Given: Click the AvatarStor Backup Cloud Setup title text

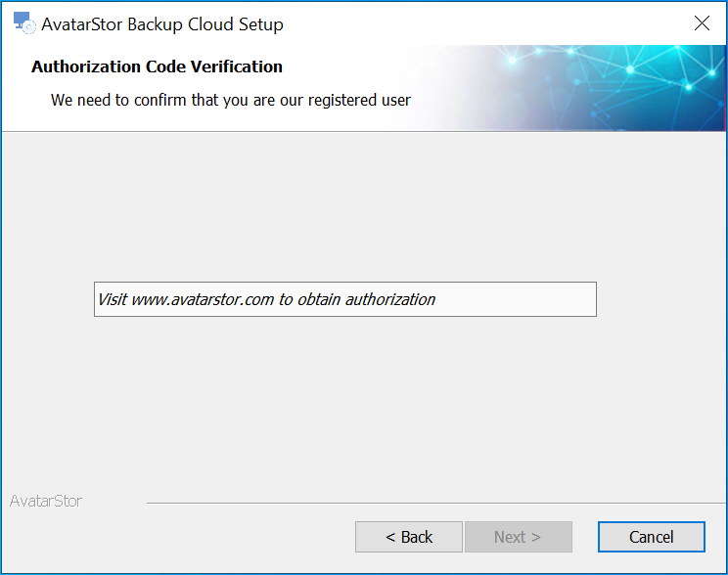Looking at the screenshot, I should [x=162, y=24].
